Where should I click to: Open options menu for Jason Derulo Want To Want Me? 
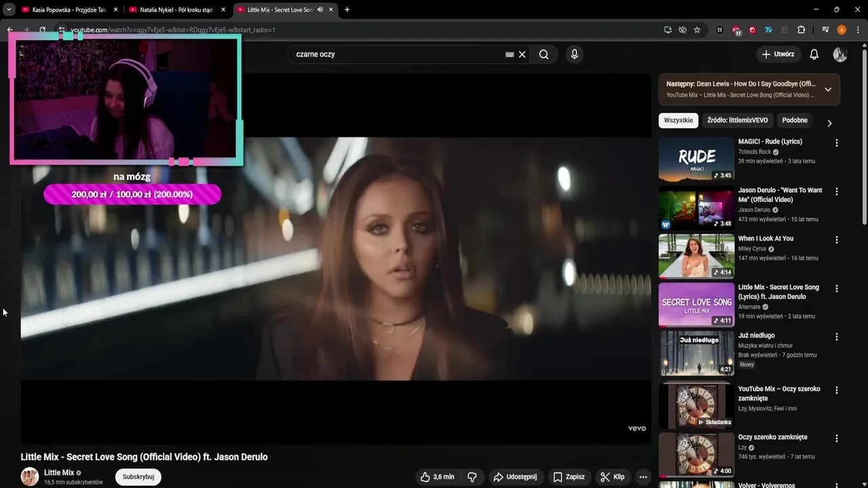click(837, 192)
